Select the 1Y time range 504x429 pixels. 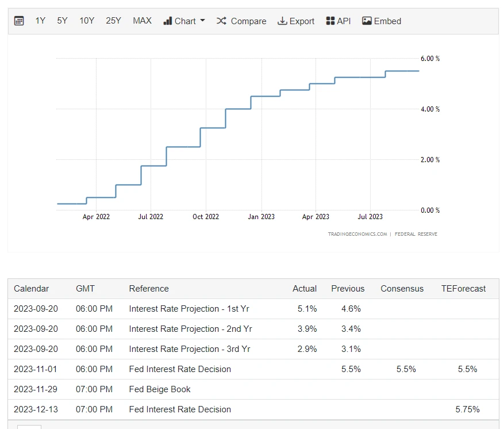click(40, 21)
